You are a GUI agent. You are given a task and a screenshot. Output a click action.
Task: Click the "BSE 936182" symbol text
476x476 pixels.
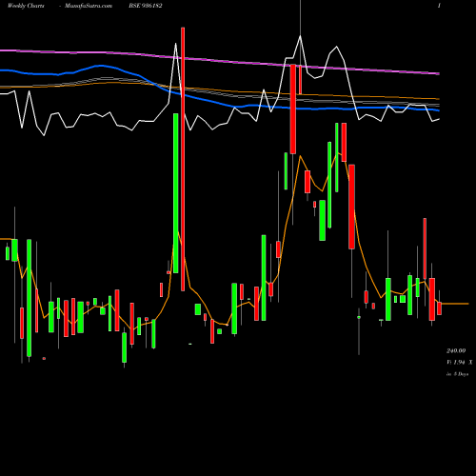(146, 6)
